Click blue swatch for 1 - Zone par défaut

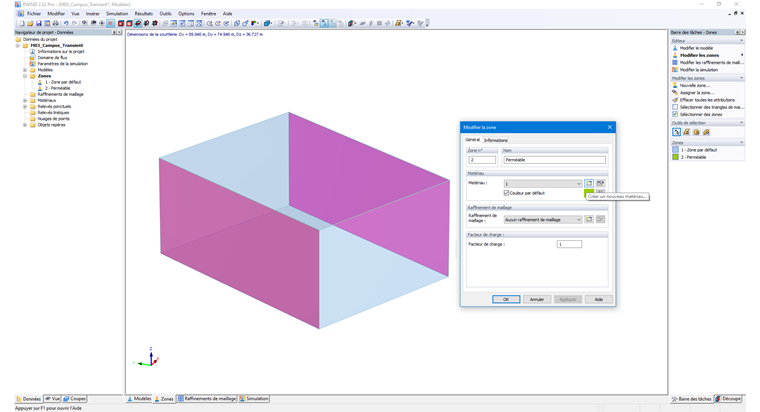point(675,150)
